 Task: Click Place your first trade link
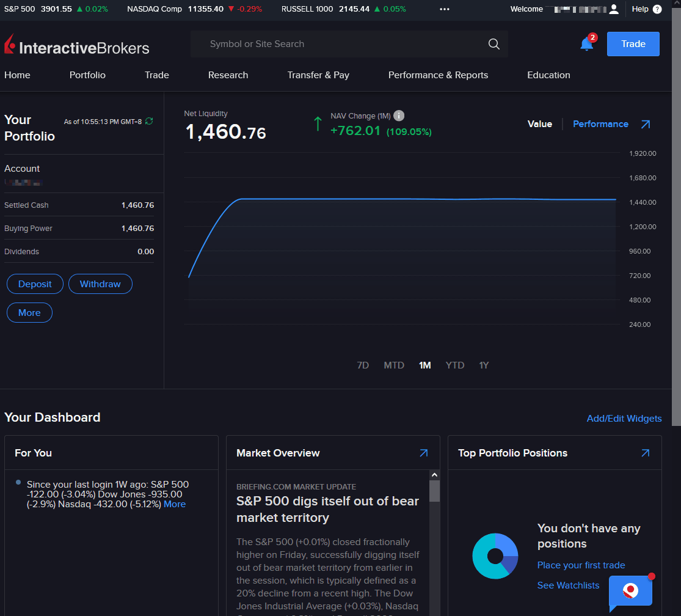click(x=581, y=565)
